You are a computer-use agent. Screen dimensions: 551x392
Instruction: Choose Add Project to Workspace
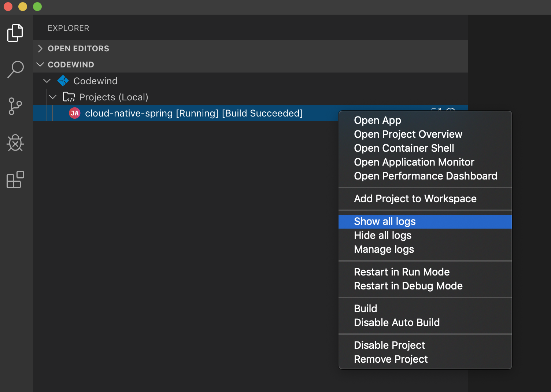425,199
